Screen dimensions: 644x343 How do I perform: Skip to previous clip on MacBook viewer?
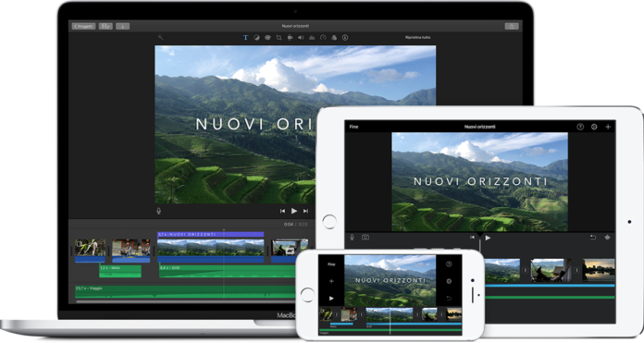click(282, 211)
